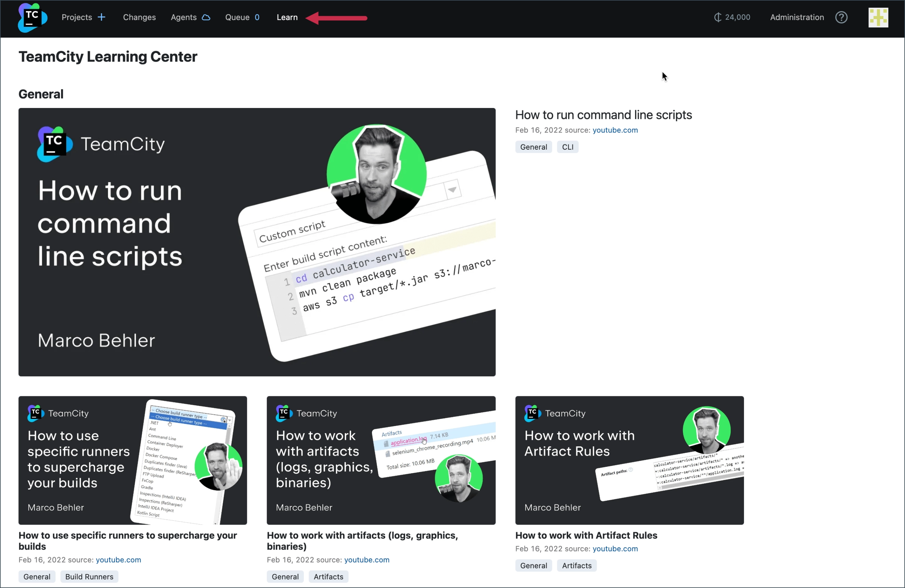905x588 pixels.
Task: Open 'How to work with artifacts' title link
Action: point(362,541)
